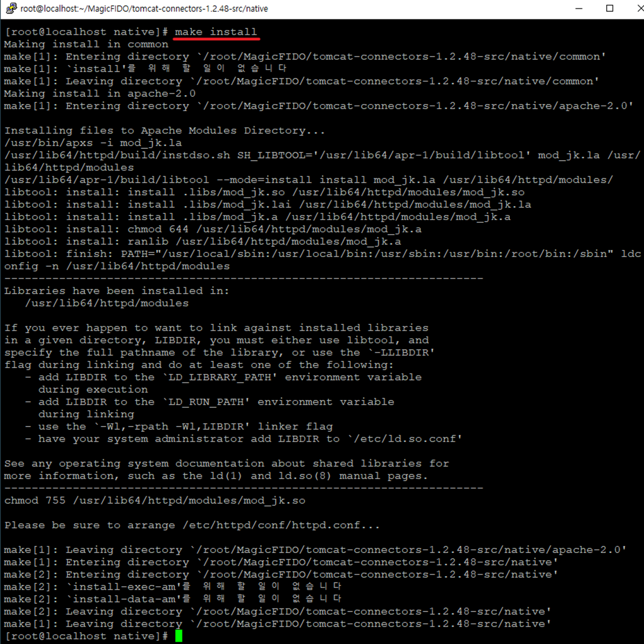This screenshot has height=644, width=644.
Task: Click the '-Wl,-rpath -Wl,LIBDIR' linker flag line
Action: click(178, 426)
